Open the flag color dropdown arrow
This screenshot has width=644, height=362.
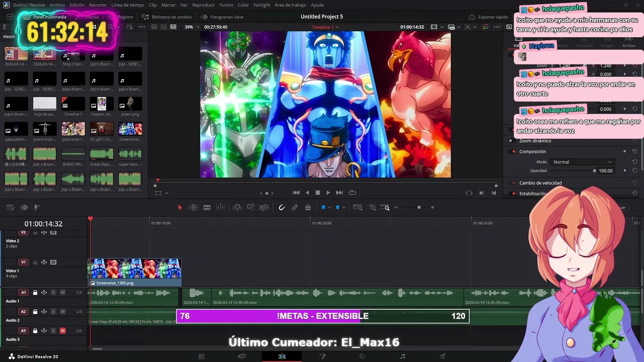330,208
